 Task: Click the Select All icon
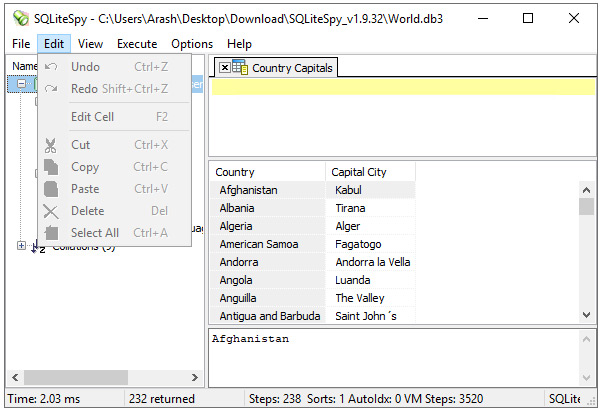(x=51, y=233)
